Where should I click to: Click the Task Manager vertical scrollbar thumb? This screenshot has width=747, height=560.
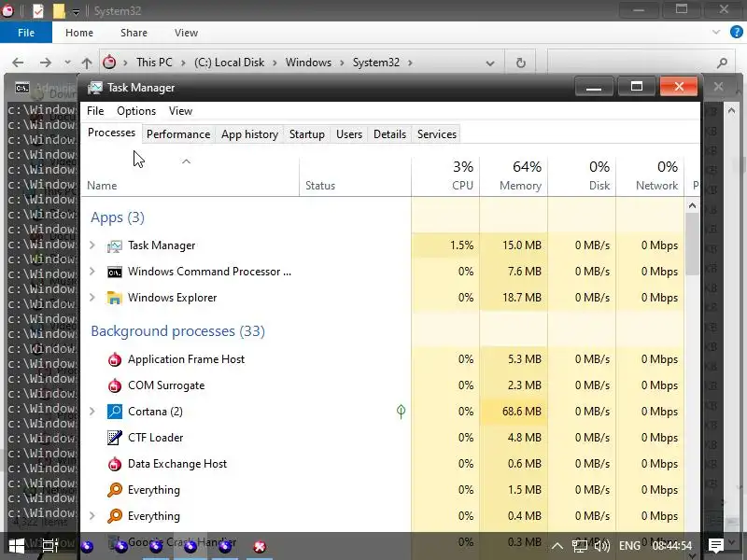pos(692,244)
